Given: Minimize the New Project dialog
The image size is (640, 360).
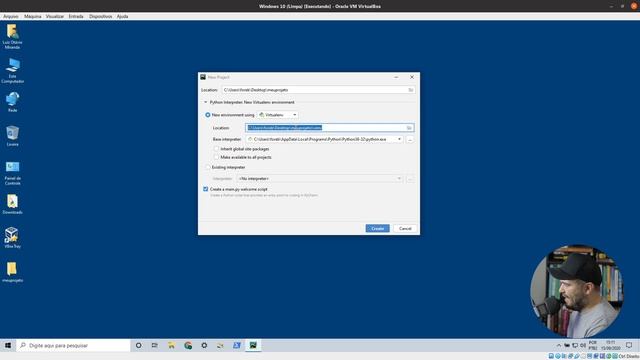Looking at the screenshot, I should pyautogui.click(x=396, y=77).
